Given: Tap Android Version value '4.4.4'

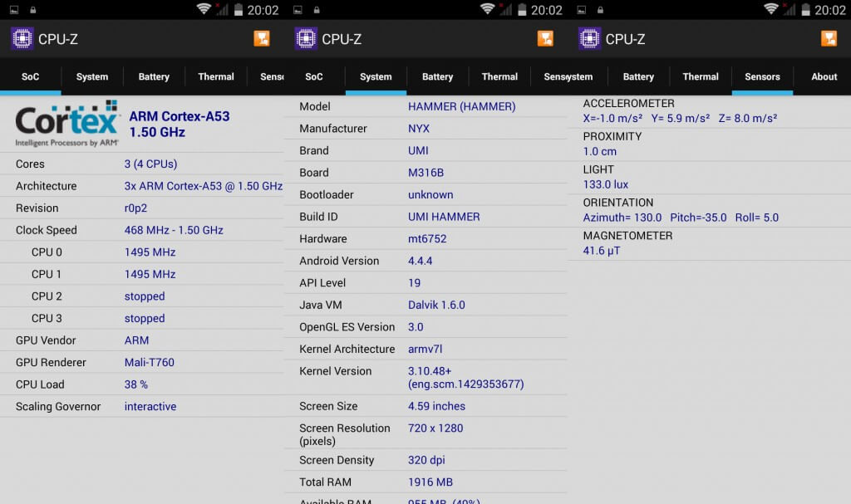Looking at the screenshot, I should coord(420,261).
